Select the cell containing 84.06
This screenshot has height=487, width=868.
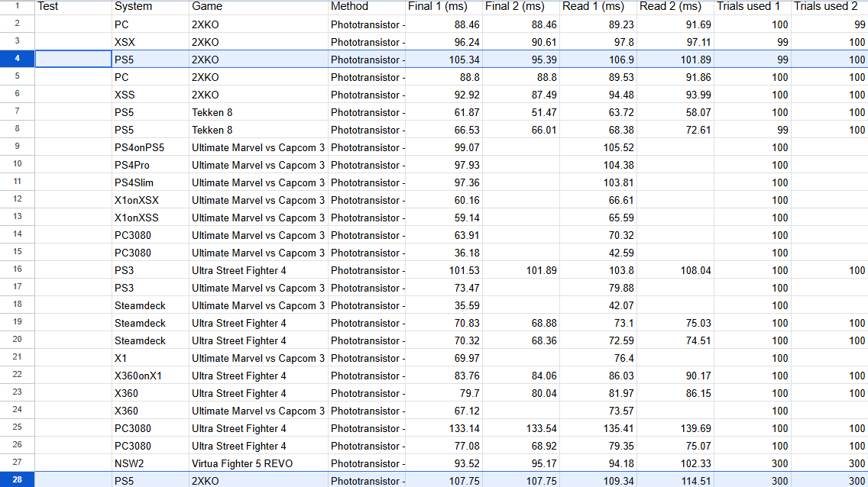(x=521, y=376)
